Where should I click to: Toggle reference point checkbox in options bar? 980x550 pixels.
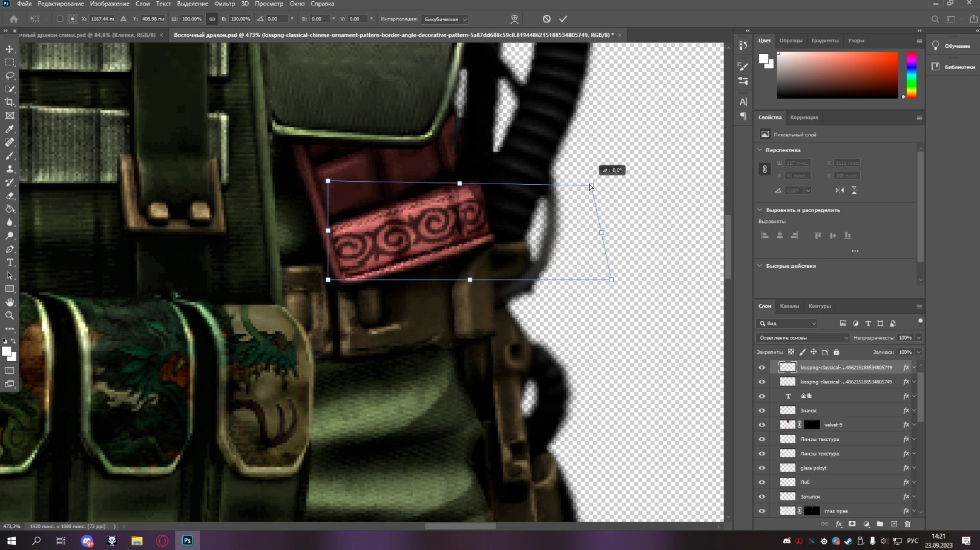point(59,19)
